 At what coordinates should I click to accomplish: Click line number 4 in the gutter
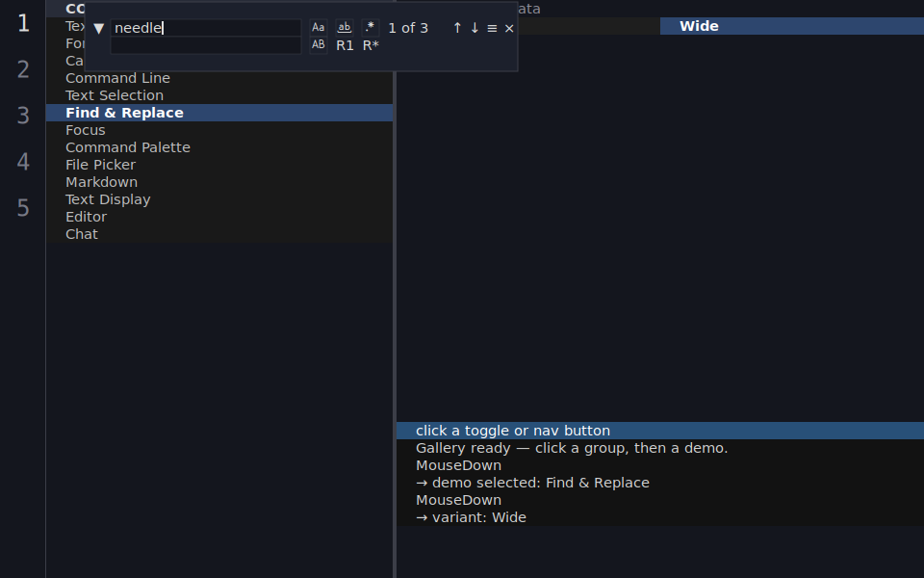coord(23,162)
